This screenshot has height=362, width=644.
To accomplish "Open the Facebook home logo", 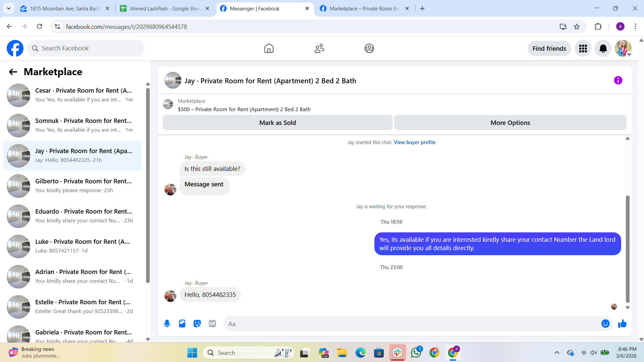I will tap(15, 48).
